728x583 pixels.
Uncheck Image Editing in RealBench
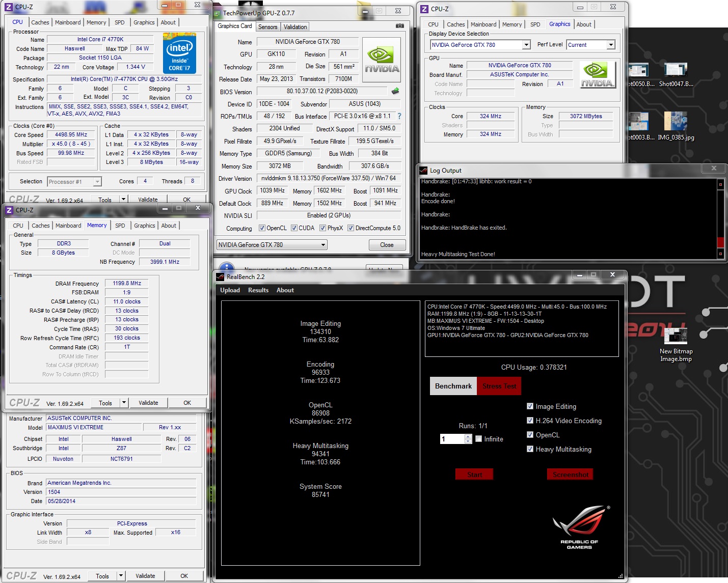coord(530,406)
